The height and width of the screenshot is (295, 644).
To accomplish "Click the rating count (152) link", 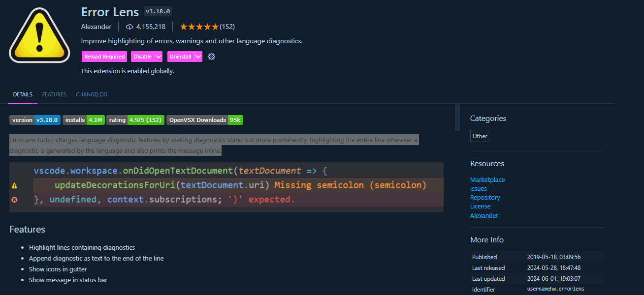I will click(228, 27).
